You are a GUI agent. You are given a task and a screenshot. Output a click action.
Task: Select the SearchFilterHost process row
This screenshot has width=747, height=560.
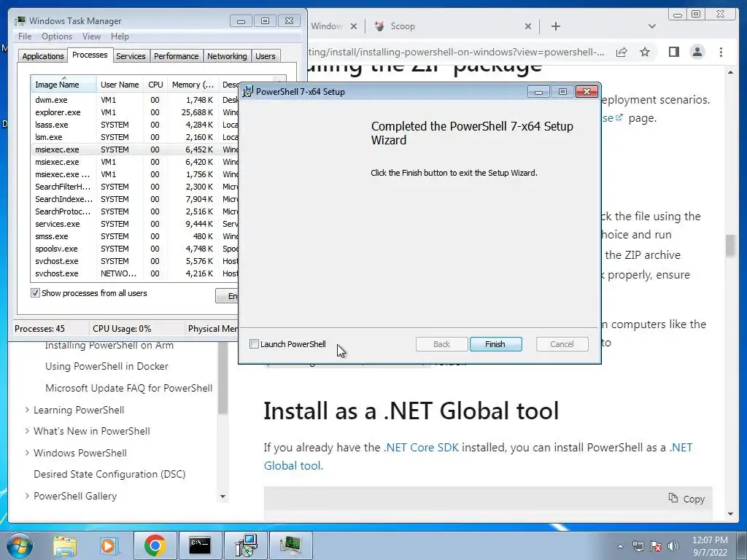click(134, 187)
